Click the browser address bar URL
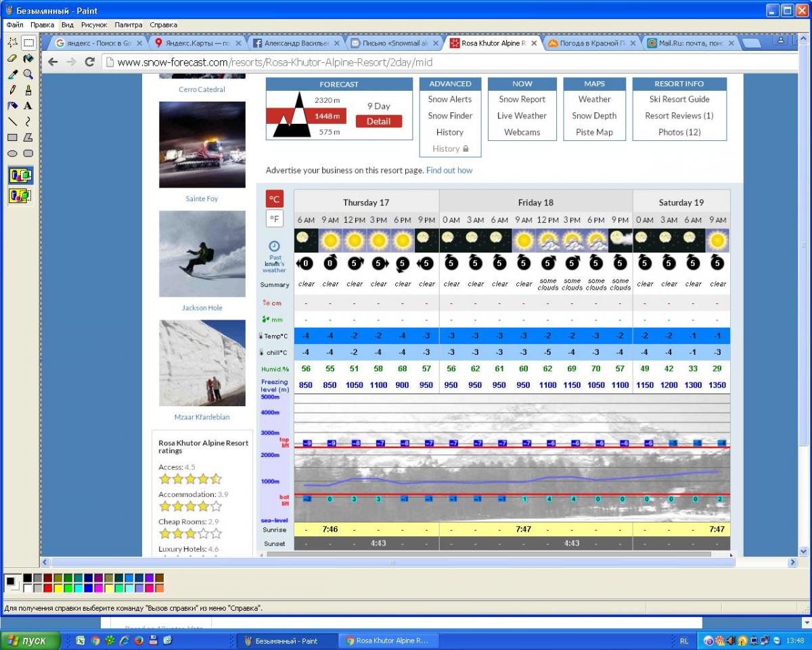 pos(275,62)
